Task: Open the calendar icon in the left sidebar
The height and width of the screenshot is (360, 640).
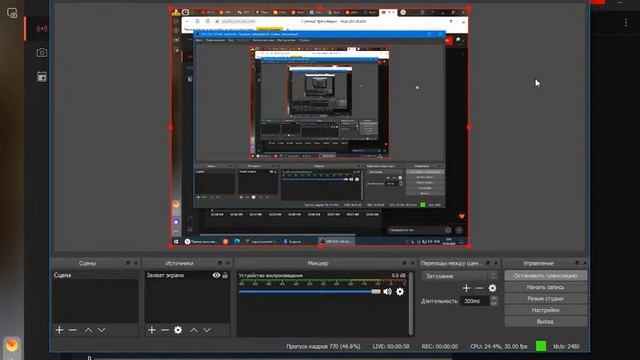Action: tap(42, 77)
